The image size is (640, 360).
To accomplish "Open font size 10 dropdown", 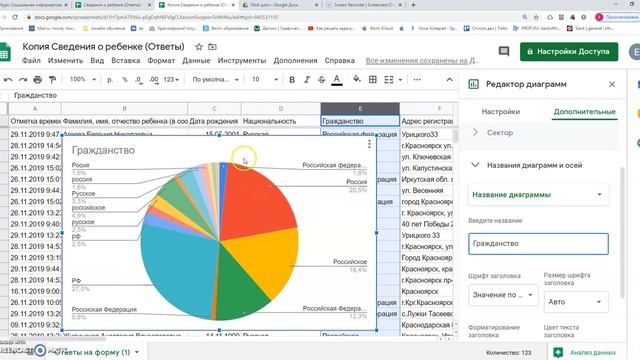I will pos(264,79).
